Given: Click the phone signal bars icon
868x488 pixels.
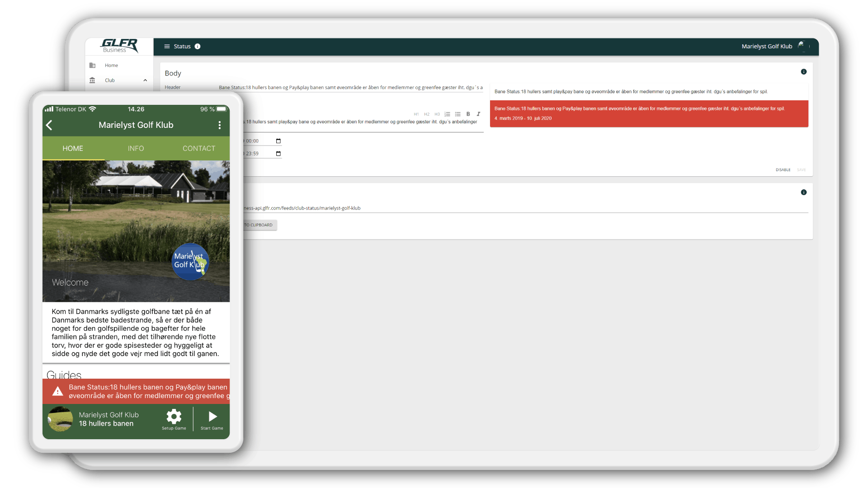Looking at the screenshot, I should (x=49, y=109).
